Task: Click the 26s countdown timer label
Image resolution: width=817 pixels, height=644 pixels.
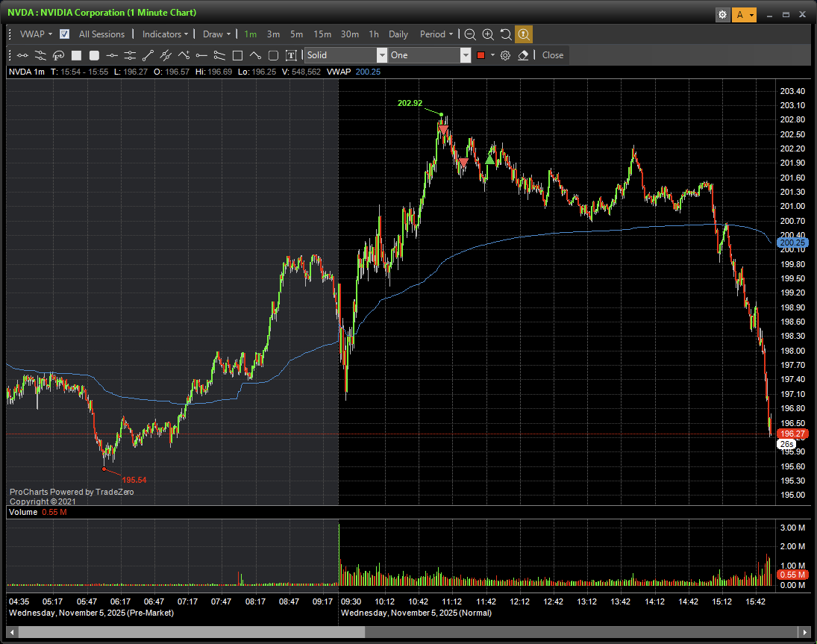Action: click(786, 445)
